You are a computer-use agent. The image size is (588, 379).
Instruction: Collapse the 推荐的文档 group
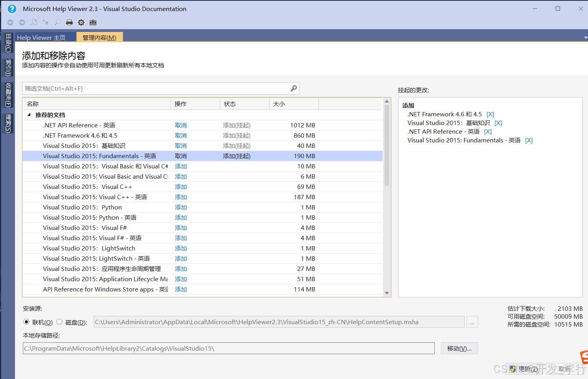(x=29, y=115)
